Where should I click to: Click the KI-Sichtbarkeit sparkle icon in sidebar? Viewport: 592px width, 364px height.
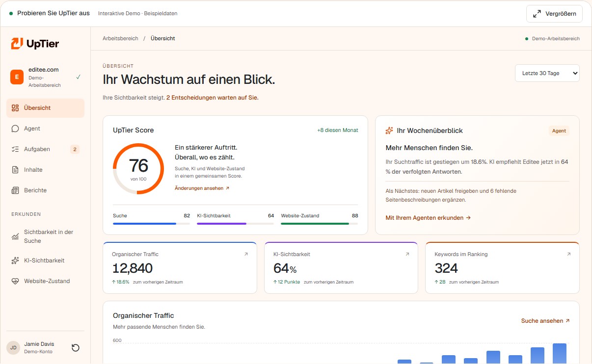click(x=15, y=260)
